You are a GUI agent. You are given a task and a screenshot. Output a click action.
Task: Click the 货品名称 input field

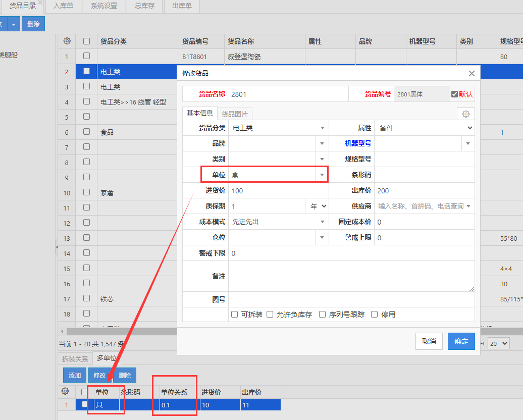[288, 94]
